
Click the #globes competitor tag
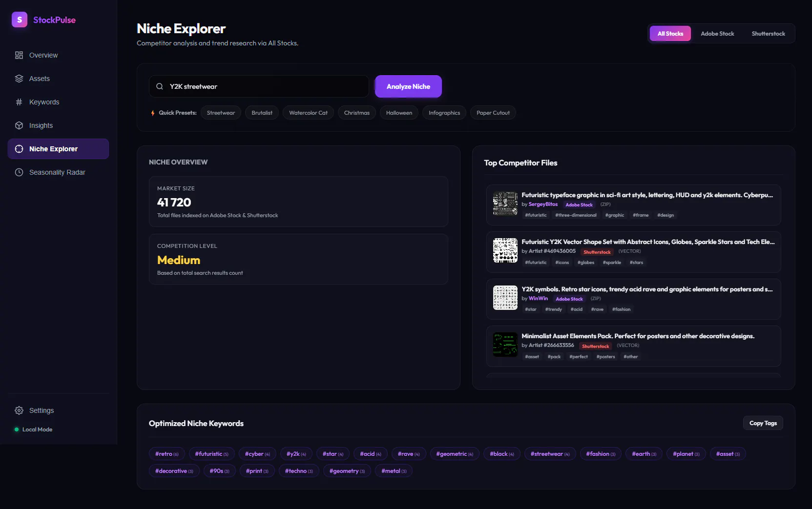[585, 263]
